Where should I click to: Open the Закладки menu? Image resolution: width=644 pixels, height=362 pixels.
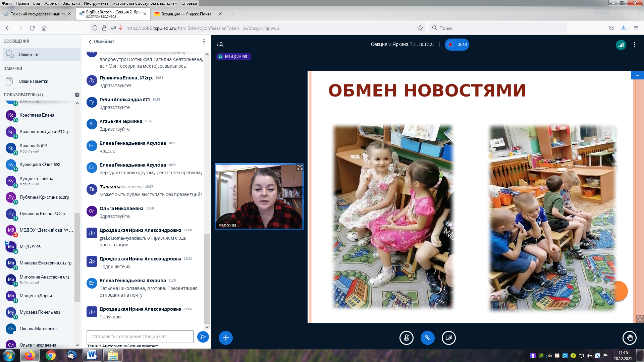coord(71,3)
